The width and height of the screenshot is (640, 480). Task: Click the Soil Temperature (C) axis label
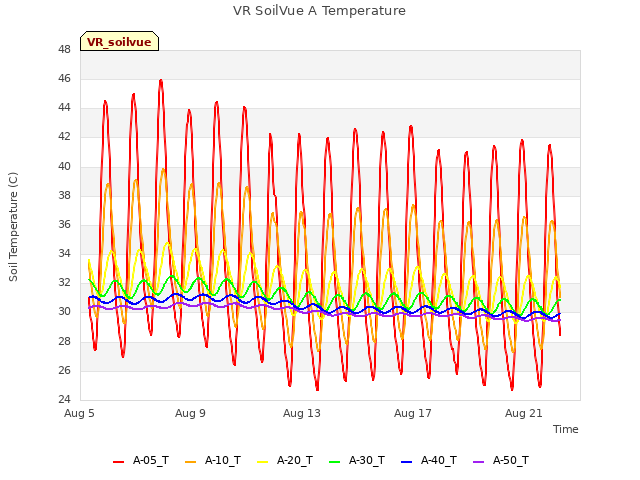[13, 227]
